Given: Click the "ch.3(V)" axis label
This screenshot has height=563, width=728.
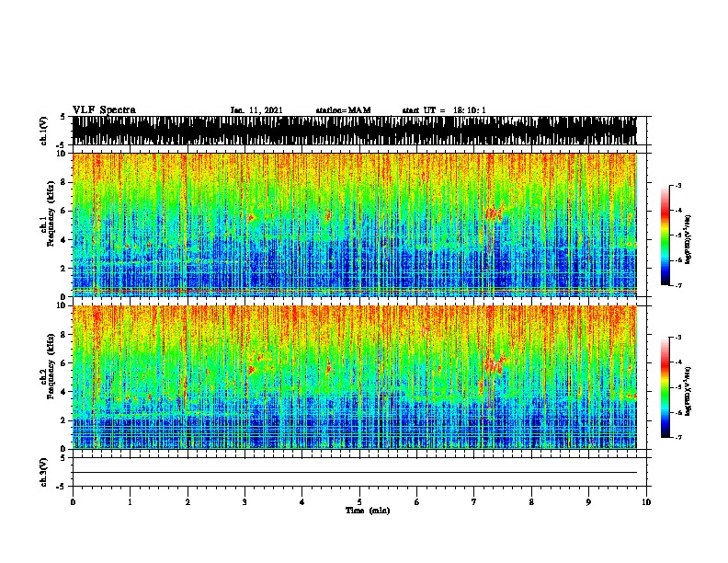Looking at the screenshot, I should click(43, 473).
